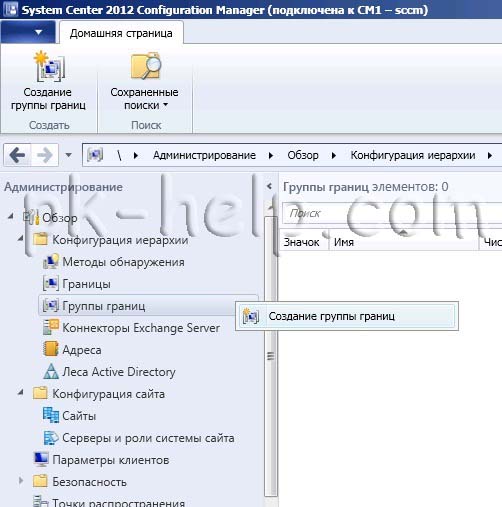The width and height of the screenshot is (502, 507).
Task: Open navigation history dropdown arrow
Action: pyautogui.click(x=69, y=155)
